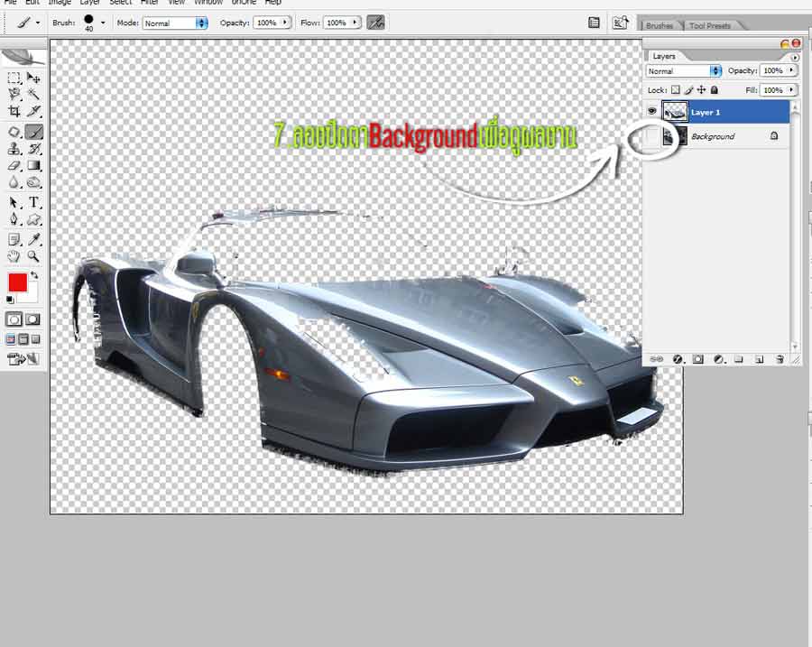Image resolution: width=812 pixels, height=647 pixels.
Task: Select the Crop tool
Action: click(x=14, y=111)
